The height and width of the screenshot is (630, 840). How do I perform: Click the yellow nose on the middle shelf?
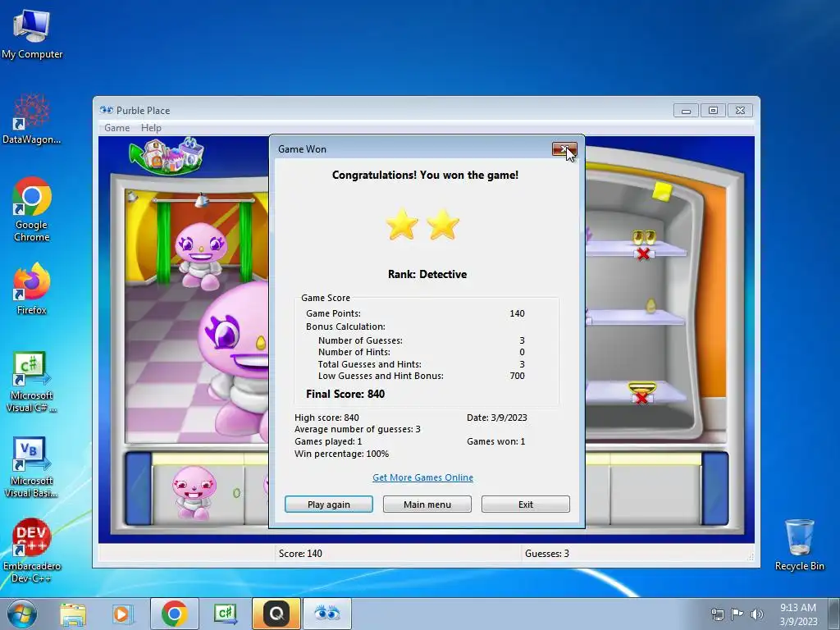(x=651, y=305)
